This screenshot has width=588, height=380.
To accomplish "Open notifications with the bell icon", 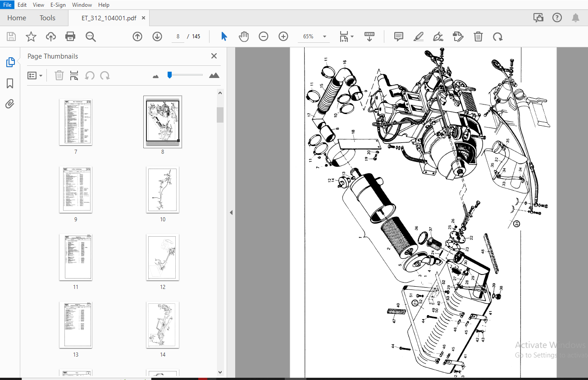I will pyautogui.click(x=575, y=18).
